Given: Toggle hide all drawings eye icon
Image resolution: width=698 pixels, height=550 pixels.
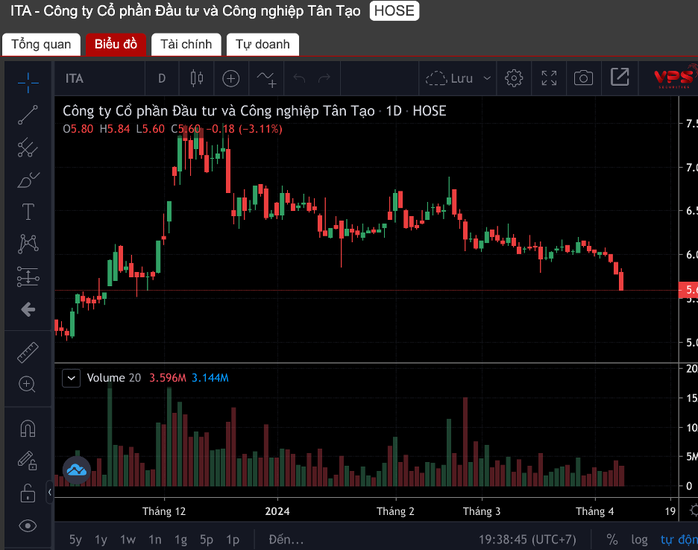Looking at the screenshot, I should pyautogui.click(x=28, y=526).
